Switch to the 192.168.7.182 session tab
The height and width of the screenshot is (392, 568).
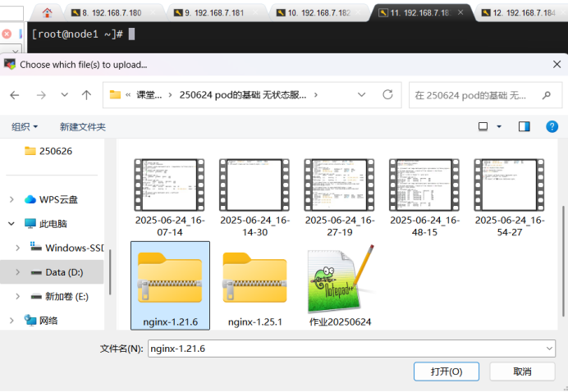pos(318,13)
